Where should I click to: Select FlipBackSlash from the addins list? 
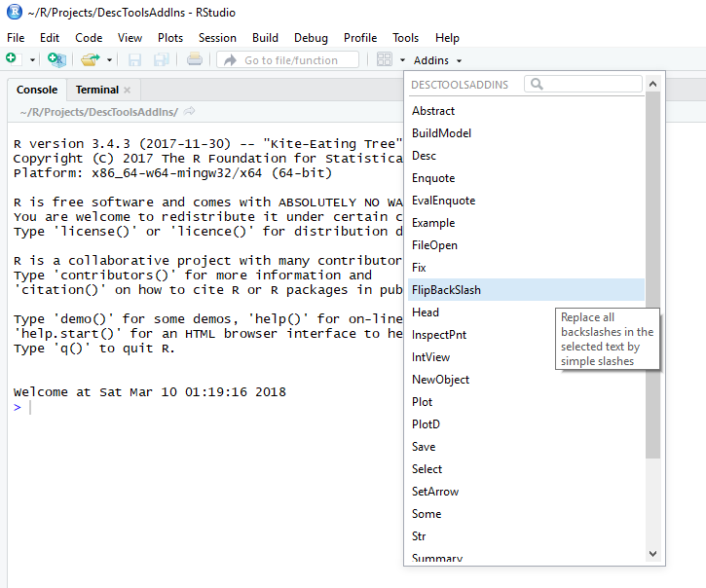(x=446, y=289)
